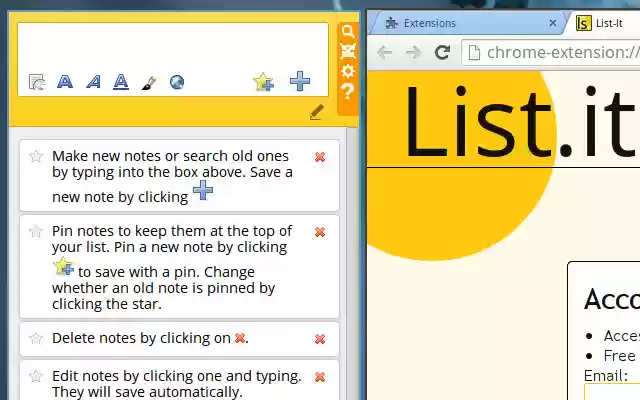640x400 pixels.
Task: Delete the 'Pin notes to keep them' note
Action: tap(320, 232)
